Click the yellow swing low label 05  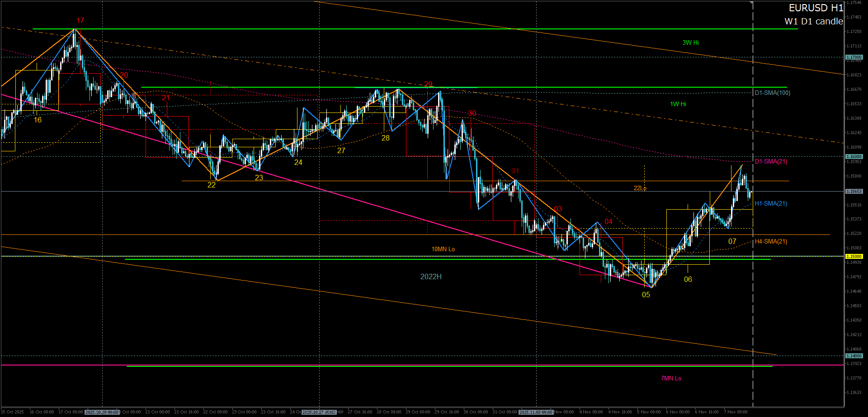coord(646,295)
